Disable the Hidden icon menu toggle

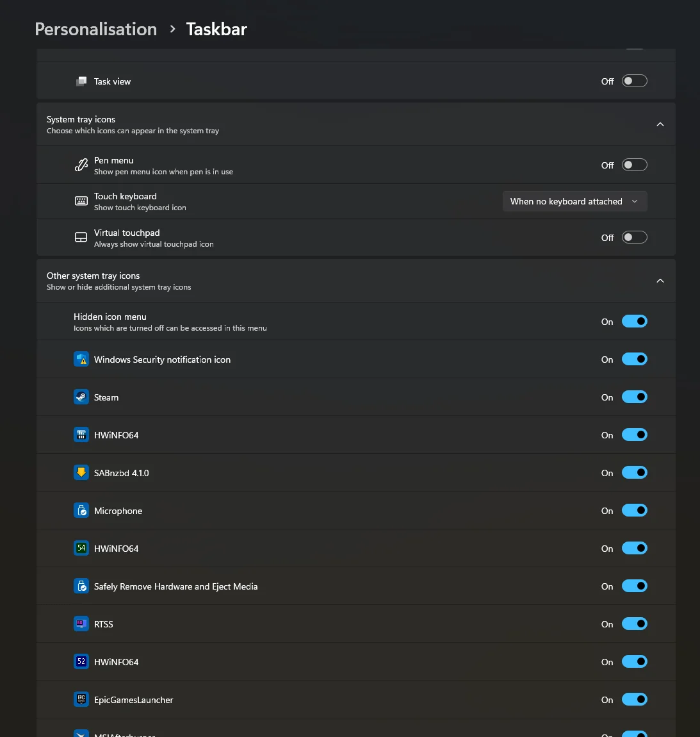coord(634,322)
